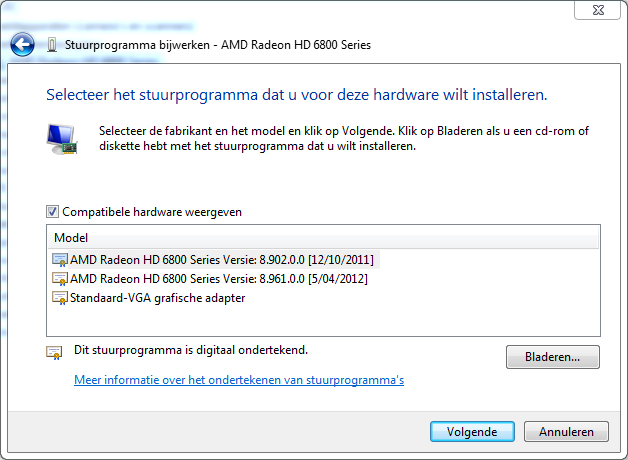
Task: Click the Bladeren... button
Action: [553, 357]
